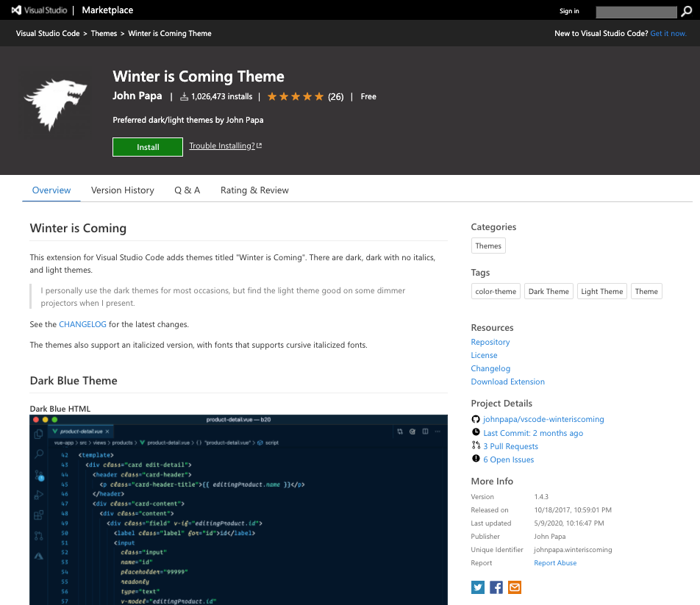700x605 pixels.
Task: Select the fifth rating star
Action: (318, 96)
